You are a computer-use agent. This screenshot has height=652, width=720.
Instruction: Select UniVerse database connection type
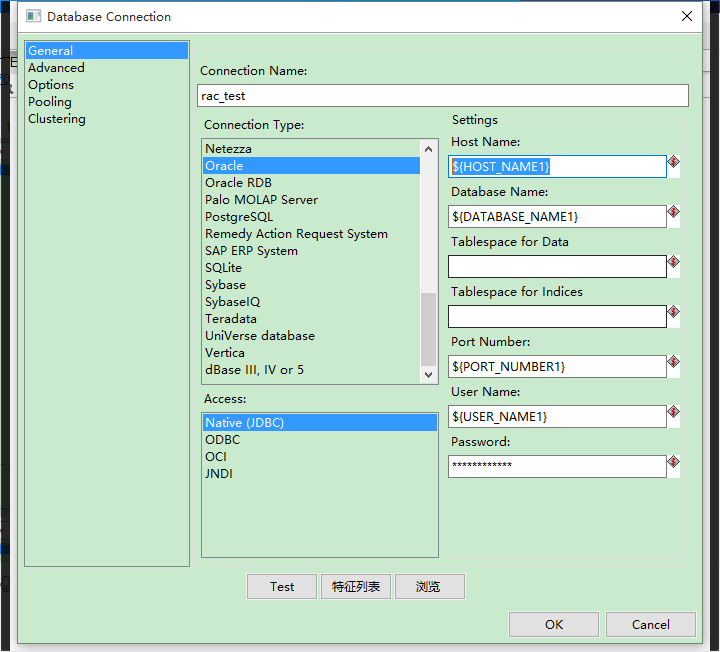point(311,336)
